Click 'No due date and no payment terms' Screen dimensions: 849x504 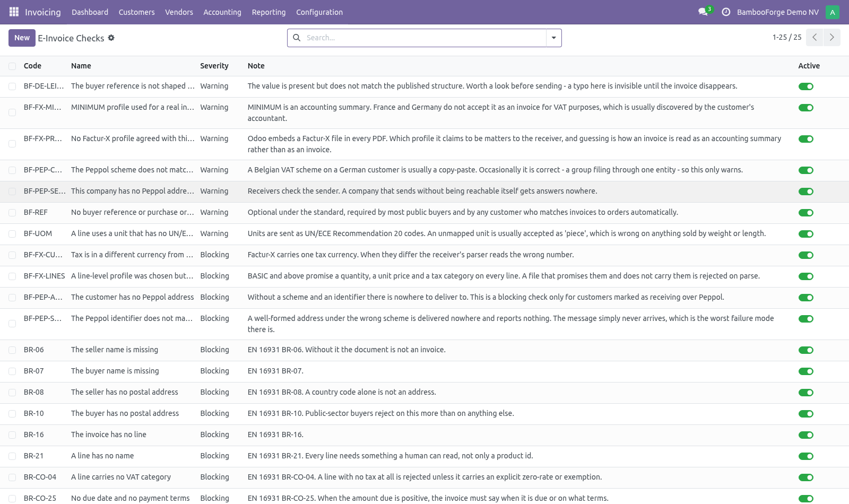pos(130,498)
